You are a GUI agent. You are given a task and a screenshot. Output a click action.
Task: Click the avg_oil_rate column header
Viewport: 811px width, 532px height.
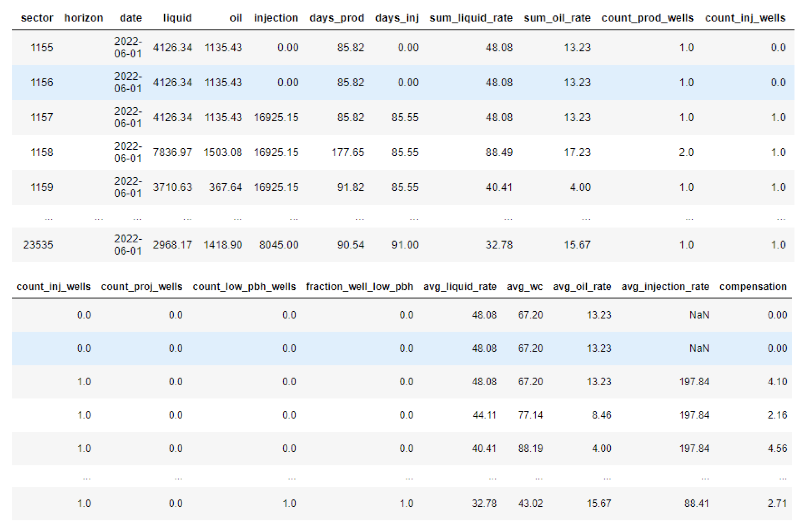coord(582,287)
